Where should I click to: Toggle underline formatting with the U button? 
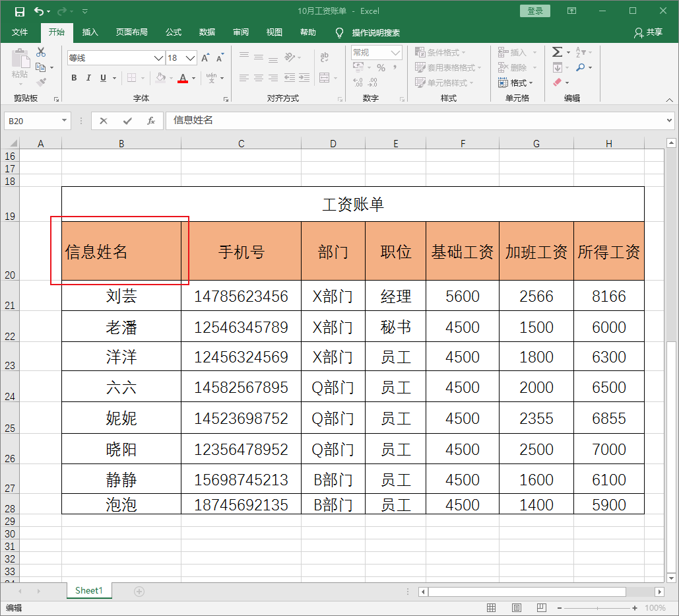click(104, 77)
